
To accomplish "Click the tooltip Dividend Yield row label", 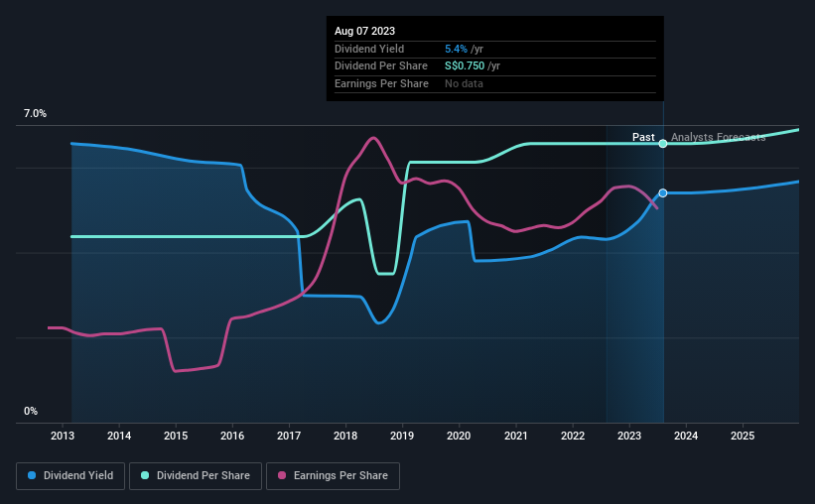I will [x=369, y=49].
